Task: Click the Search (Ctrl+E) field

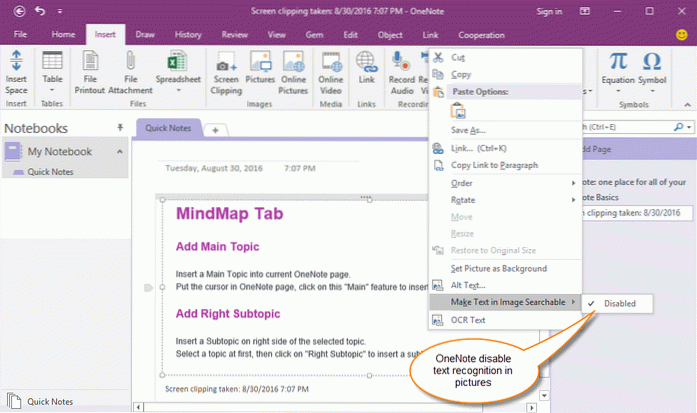Action: tap(627, 127)
